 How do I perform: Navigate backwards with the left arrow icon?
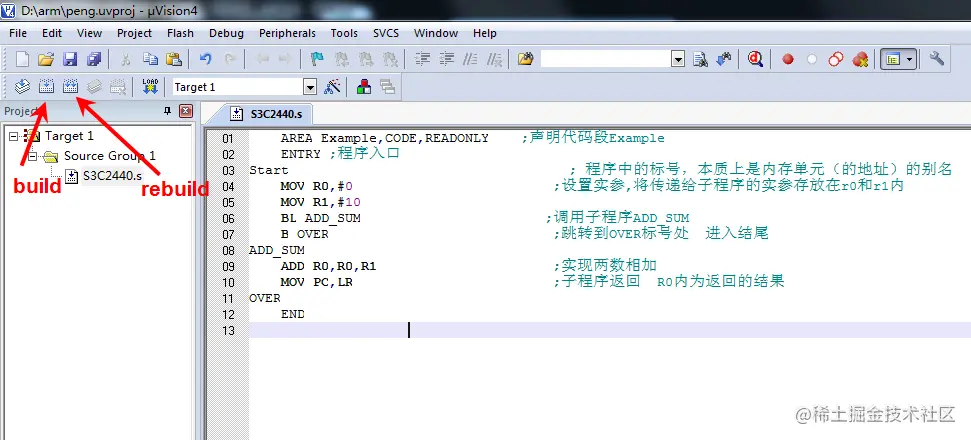(262, 59)
